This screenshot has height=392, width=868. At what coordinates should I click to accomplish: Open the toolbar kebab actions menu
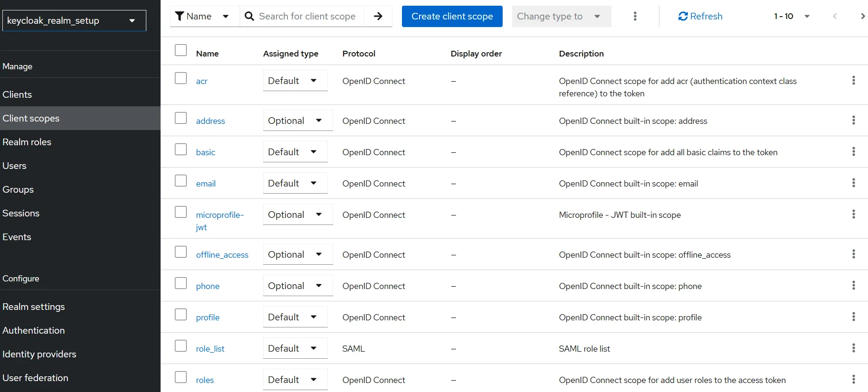pyautogui.click(x=635, y=16)
